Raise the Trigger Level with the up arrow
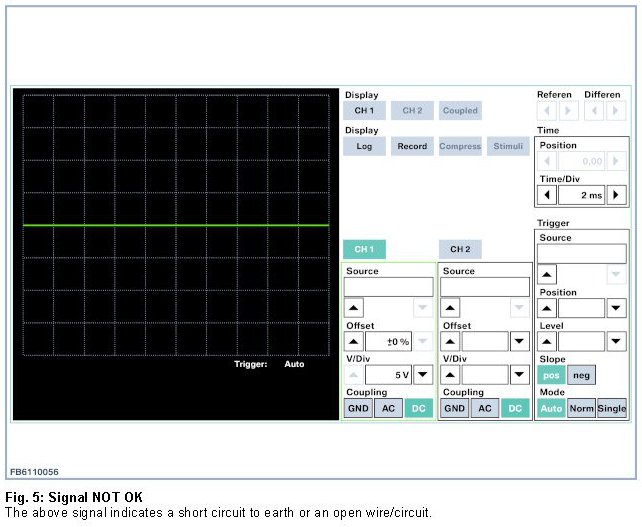 (548, 342)
